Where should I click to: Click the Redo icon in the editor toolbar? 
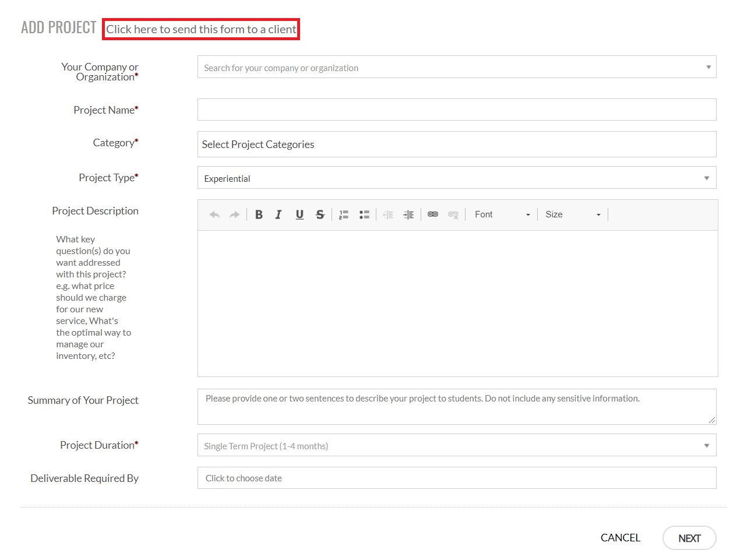tap(234, 214)
